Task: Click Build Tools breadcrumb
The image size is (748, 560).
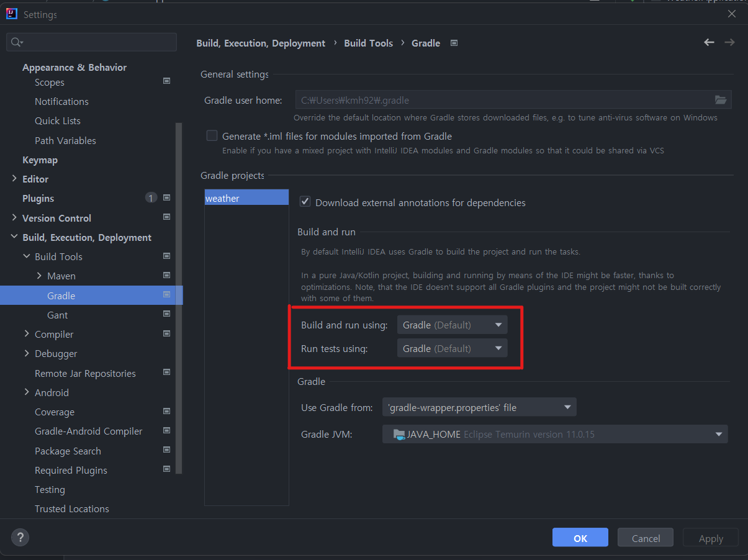Action: click(369, 43)
